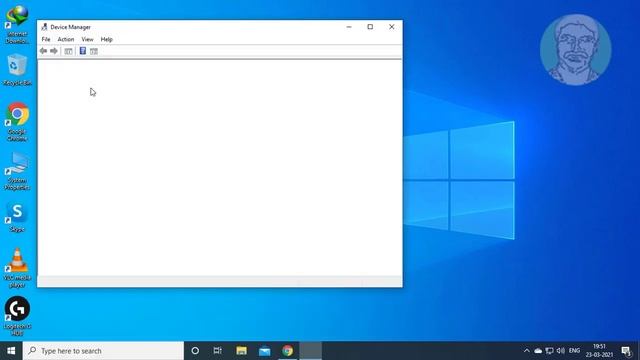640x360 pixels.
Task: Open the Help menu
Action: tap(107, 40)
